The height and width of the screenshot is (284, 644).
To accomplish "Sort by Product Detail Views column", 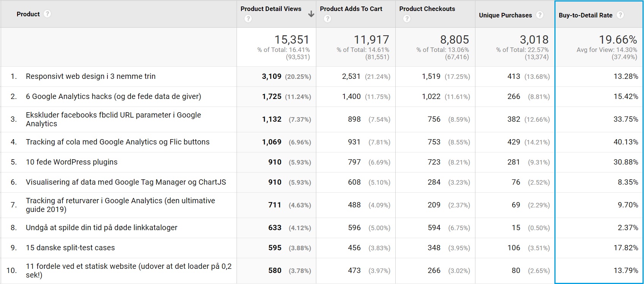I will coord(271,9).
